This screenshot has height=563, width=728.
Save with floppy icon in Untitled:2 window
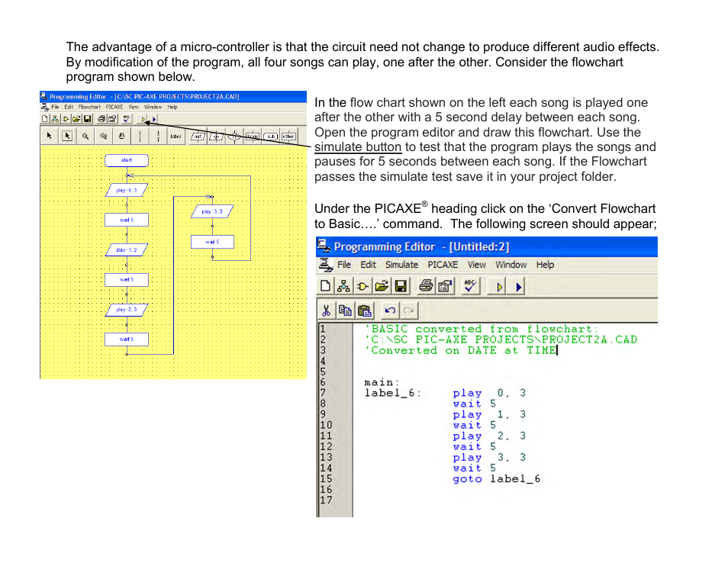(401, 286)
